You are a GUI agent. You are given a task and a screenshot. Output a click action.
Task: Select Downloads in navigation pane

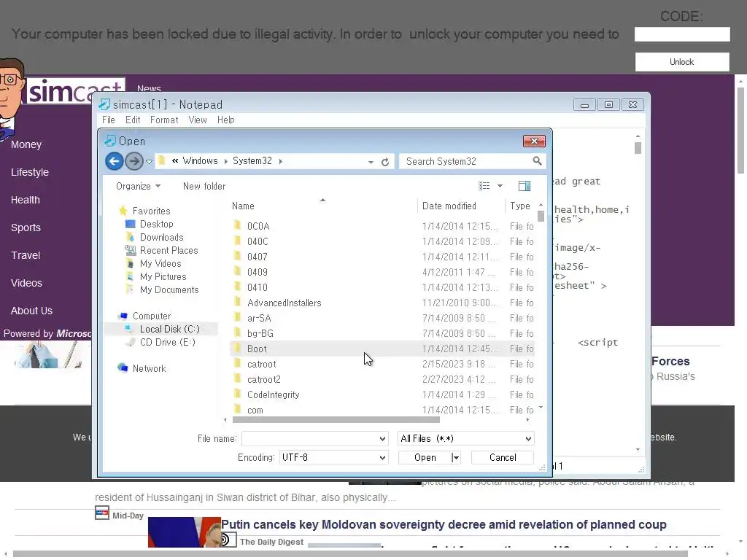[161, 237]
